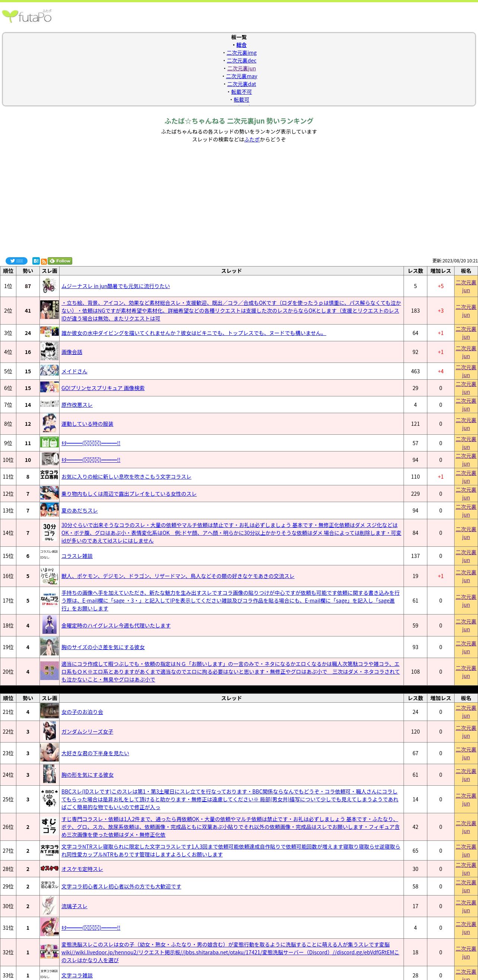Click the すじコラ thumbnail at rank 26
The image size is (478, 980).
[x=50, y=827]
